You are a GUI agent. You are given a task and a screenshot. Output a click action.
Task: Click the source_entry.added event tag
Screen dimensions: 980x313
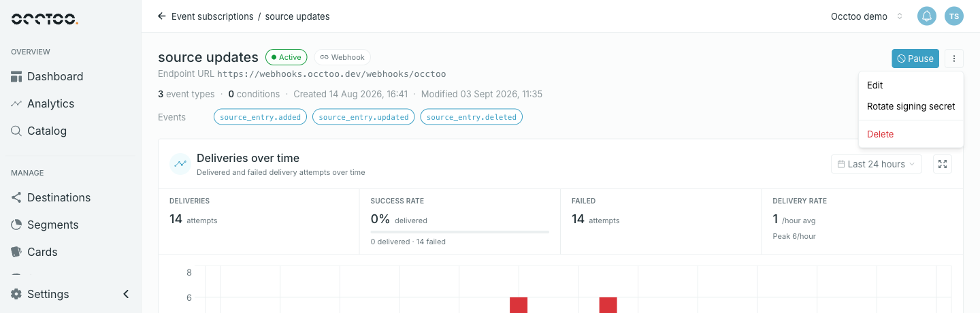pos(261,117)
